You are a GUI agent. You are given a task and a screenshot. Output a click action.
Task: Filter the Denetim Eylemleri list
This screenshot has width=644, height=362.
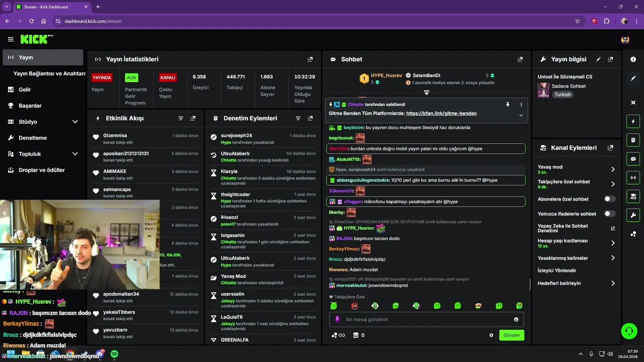point(298,118)
